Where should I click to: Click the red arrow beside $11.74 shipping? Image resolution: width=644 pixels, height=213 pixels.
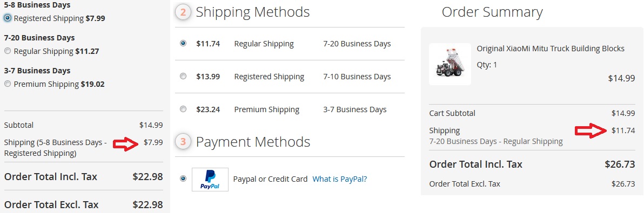(x=591, y=130)
